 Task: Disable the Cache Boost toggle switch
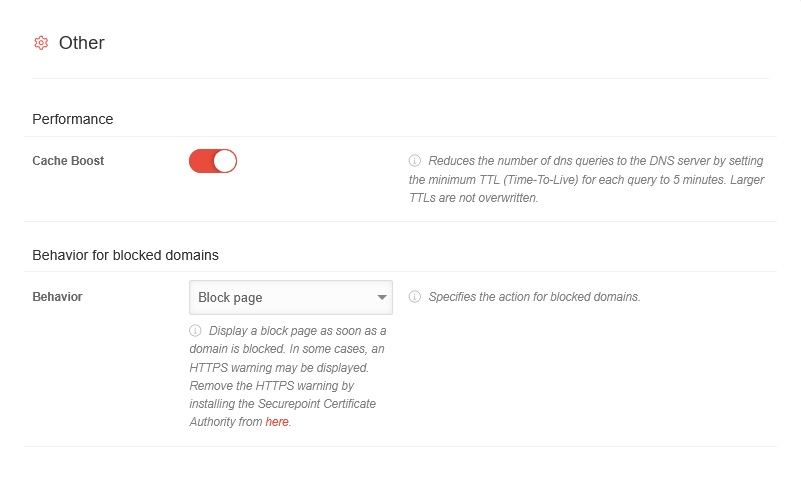pyautogui.click(x=213, y=161)
